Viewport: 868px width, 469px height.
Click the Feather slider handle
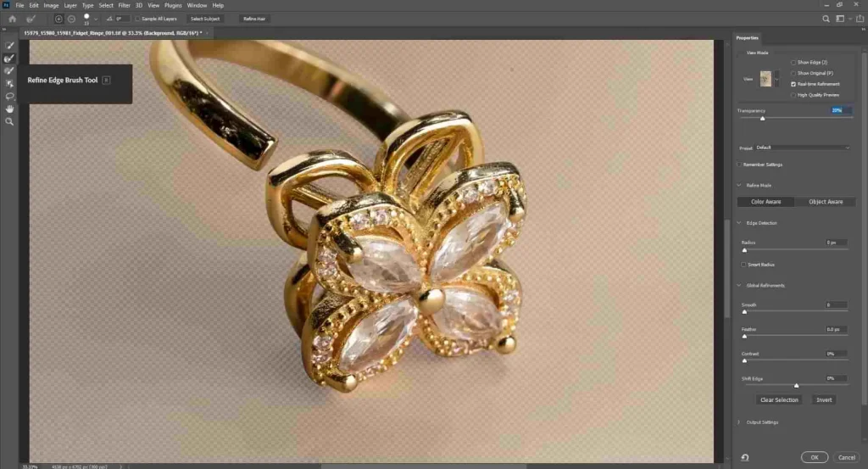[x=744, y=336]
